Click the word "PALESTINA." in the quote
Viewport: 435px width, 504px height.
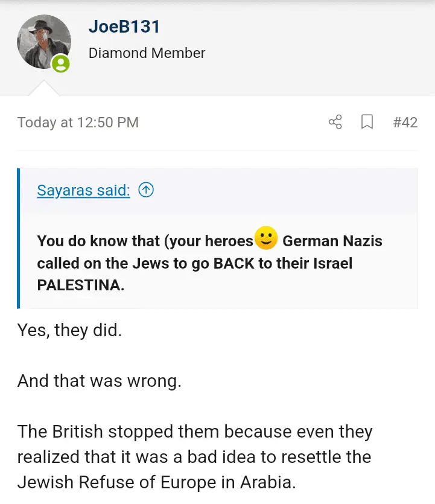click(81, 285)
